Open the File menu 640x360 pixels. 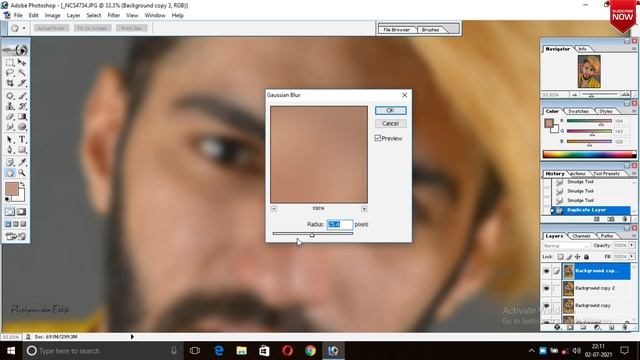pos(18,15)
